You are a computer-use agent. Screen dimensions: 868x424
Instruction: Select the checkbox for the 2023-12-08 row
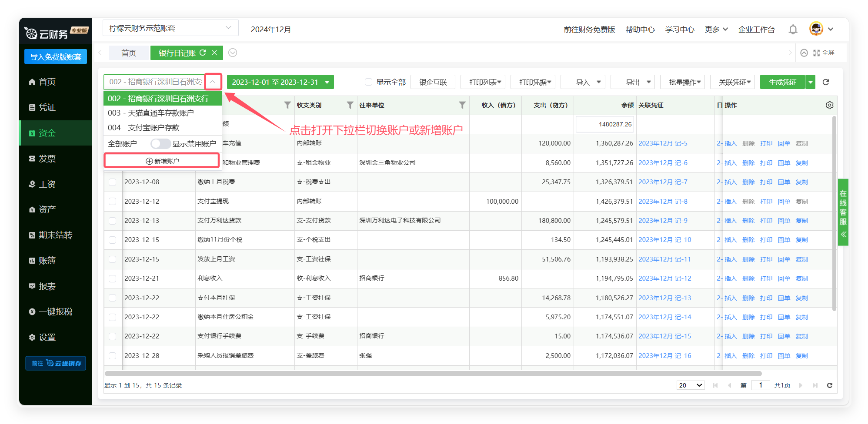113,182
